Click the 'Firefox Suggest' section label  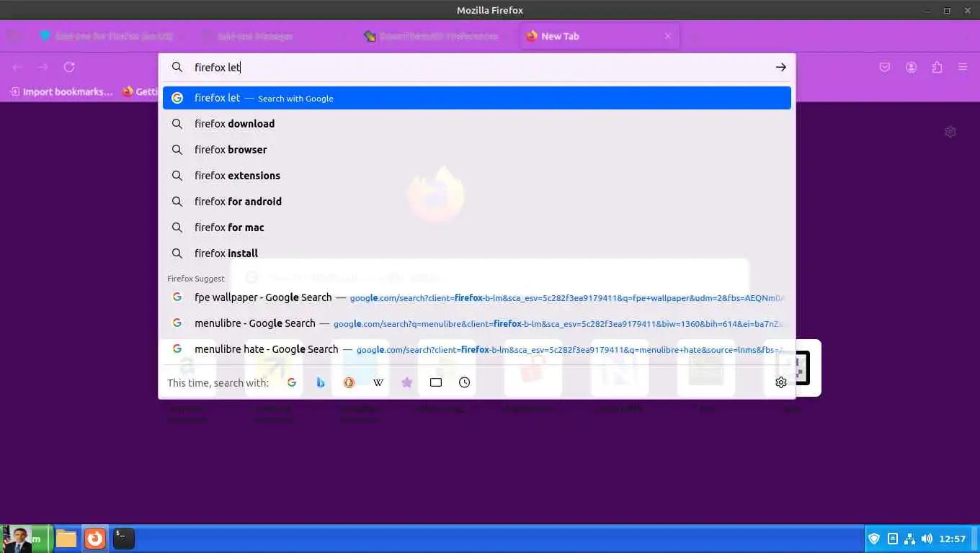point(196,279)
